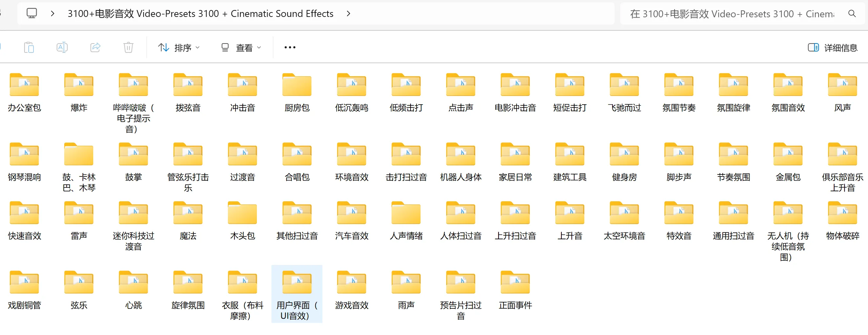Expand the chevron after the folder path

[x=348, y=13]
